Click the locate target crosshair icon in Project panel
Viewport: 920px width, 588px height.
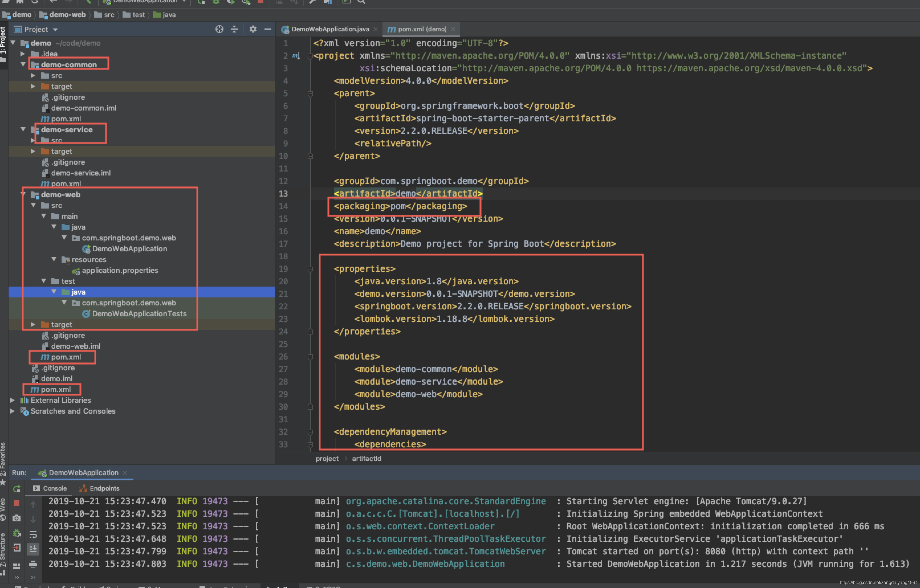pyautogui.click(x=219, y=29)
